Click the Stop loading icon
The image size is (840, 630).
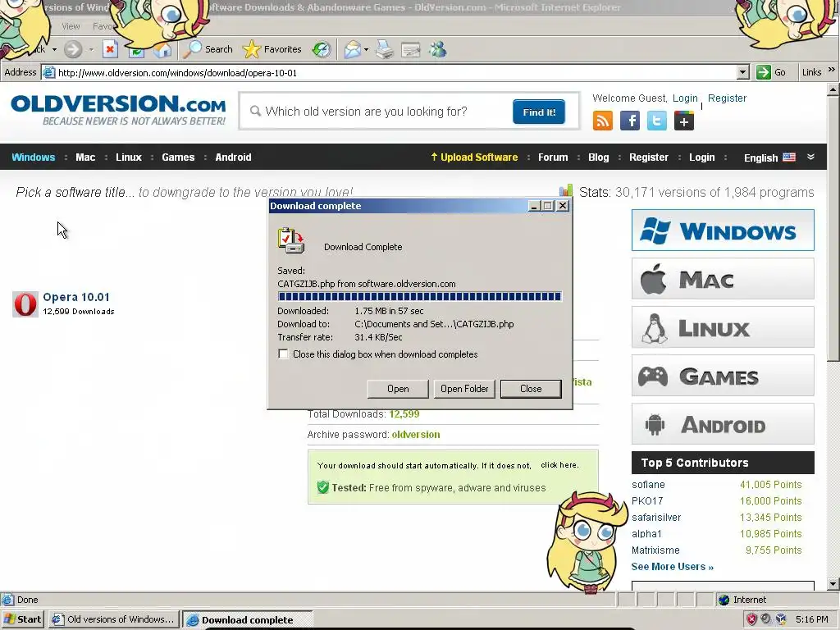(x=110, y=50)
